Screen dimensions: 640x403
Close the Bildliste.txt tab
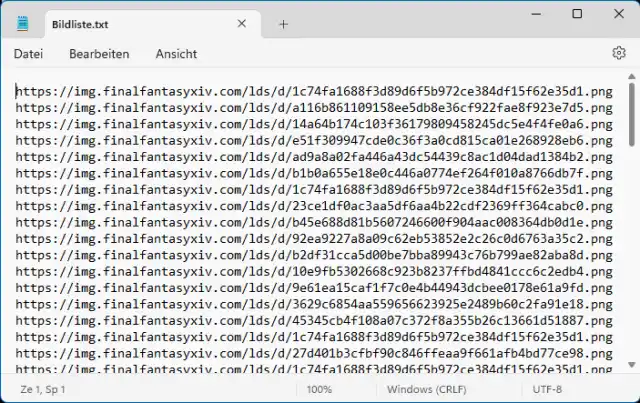242,24
